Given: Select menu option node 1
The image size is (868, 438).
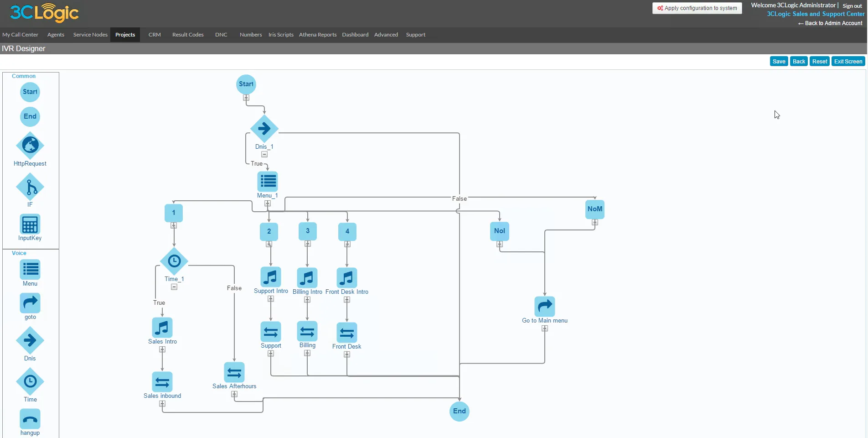Looking at the screenshot, I should click(x=174, y=213).
